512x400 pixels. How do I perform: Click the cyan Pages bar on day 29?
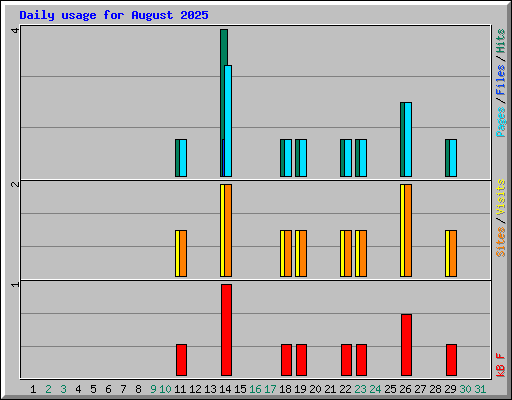453,158
